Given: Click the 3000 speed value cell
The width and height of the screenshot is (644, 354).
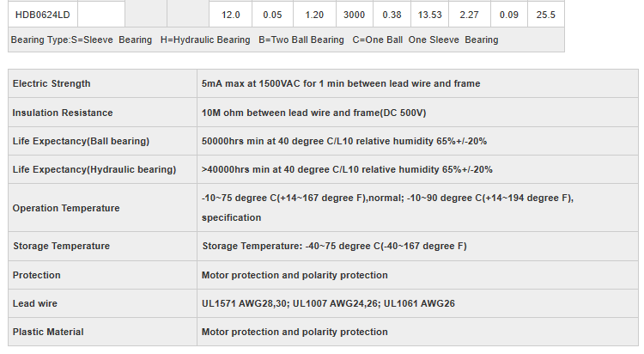Looking at the screenshot, I should [x=354, y=15].
